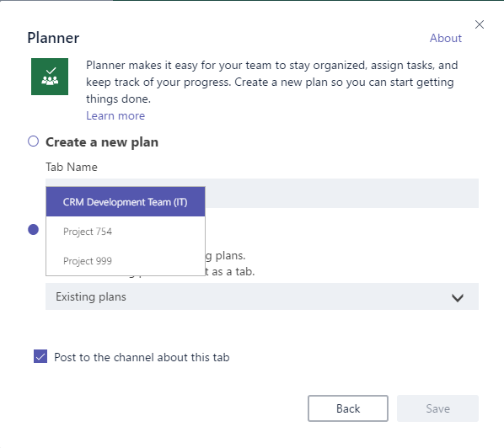Screen dimensions: 504x448
Task: Click the Save button
Action: click(x=437, y=408)
